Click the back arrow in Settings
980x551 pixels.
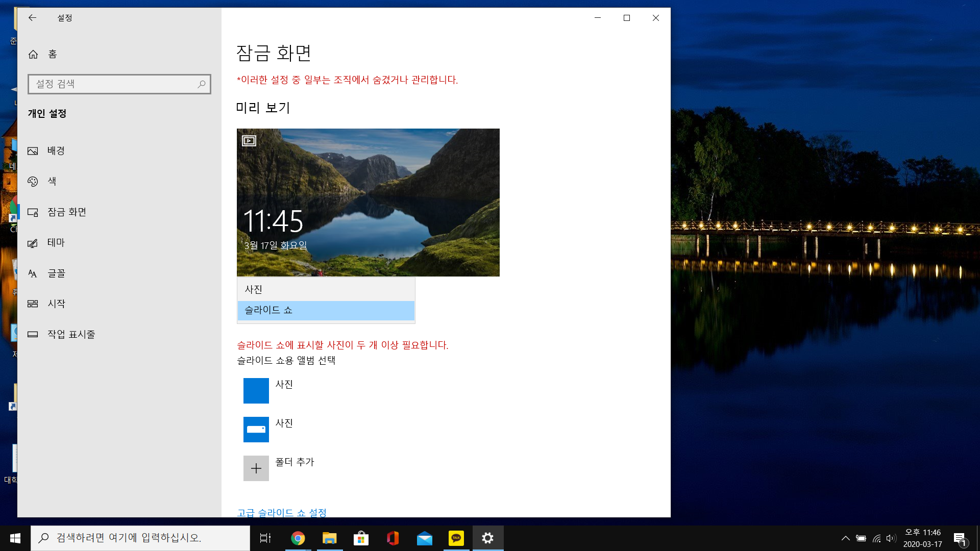coord(32,18)
